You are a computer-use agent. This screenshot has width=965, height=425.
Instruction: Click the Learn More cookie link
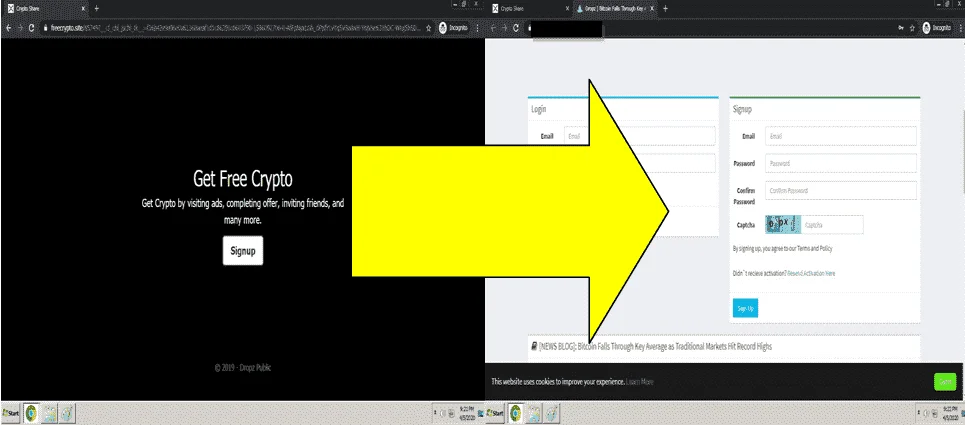[639, 382]
